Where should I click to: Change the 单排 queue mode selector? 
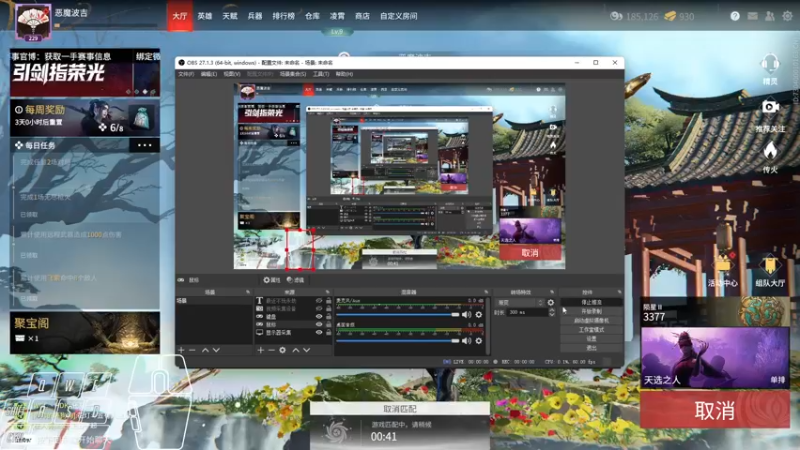tap(777, 380)
